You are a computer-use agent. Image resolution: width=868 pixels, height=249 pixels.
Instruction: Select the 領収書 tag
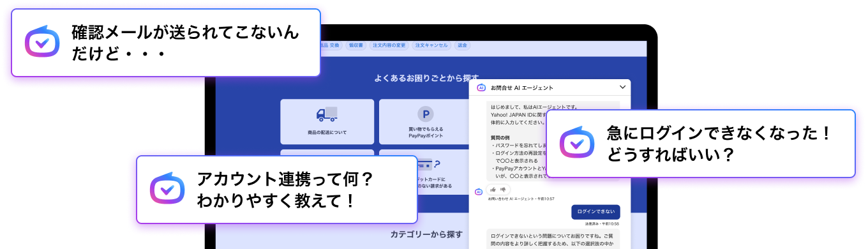356,45
